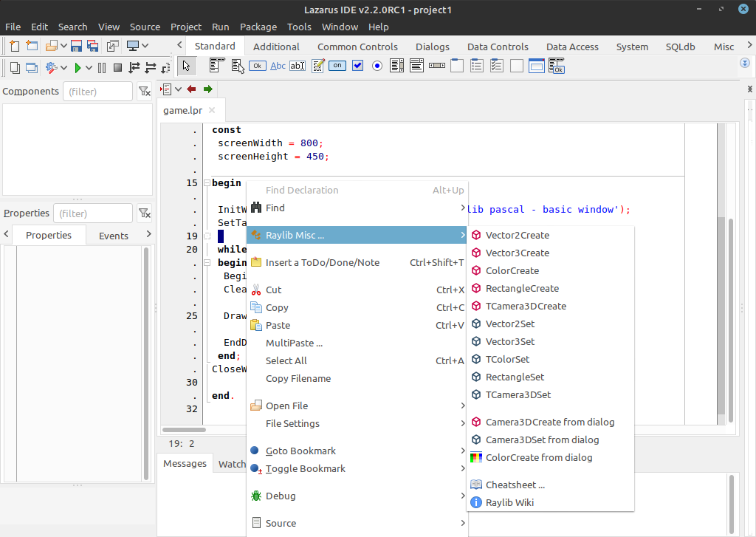Click the green jump-forward arrow
The image size is (756, 537).
tap(207, 89)
